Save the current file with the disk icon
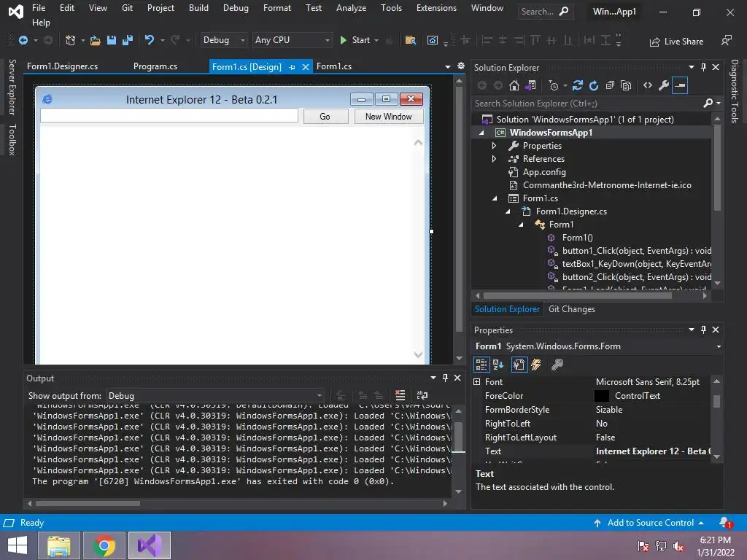 coord(112,41)
